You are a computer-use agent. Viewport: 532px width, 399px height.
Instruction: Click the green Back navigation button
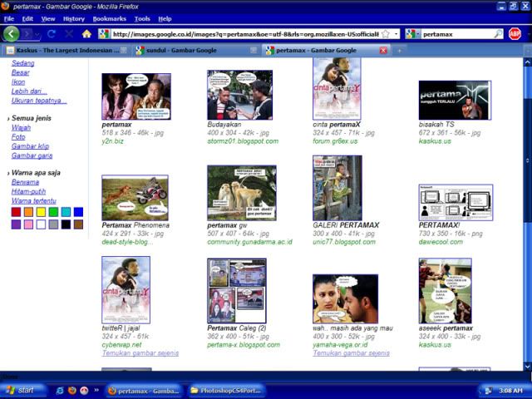tap(11, 34)
